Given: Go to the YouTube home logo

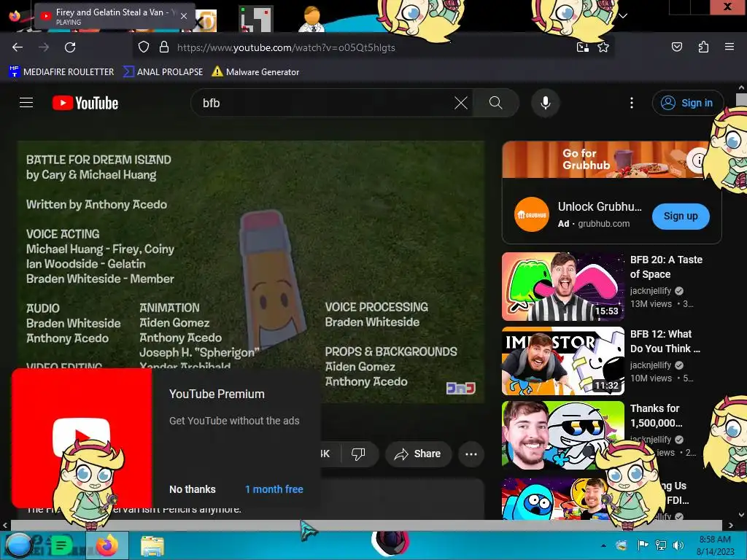Looking at the screenshot, I should (85, 103).
